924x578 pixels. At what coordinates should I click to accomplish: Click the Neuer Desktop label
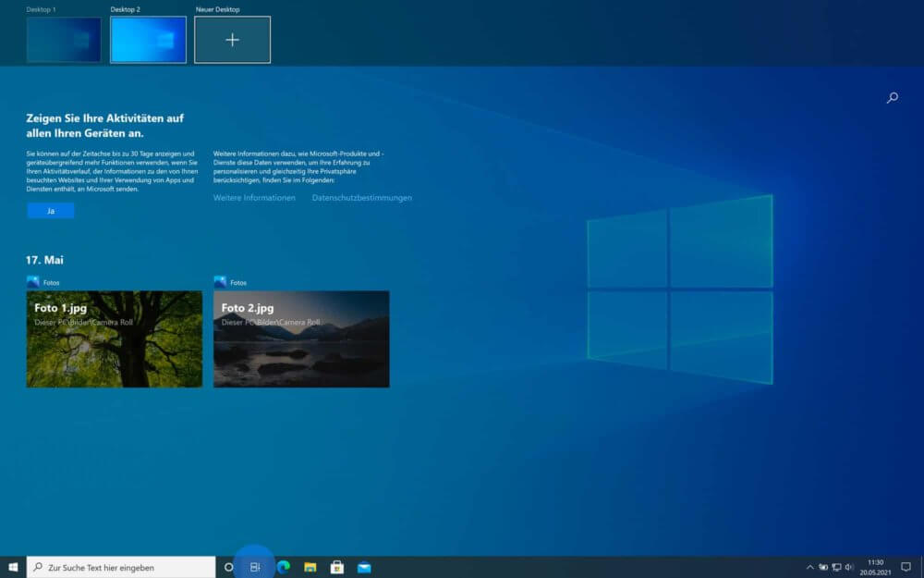tap(217, 9)
